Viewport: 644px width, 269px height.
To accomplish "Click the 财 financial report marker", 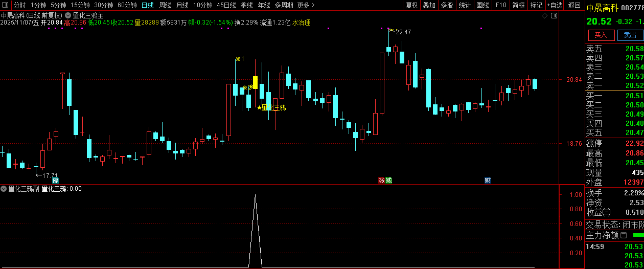I will click(x=488, y=180).
